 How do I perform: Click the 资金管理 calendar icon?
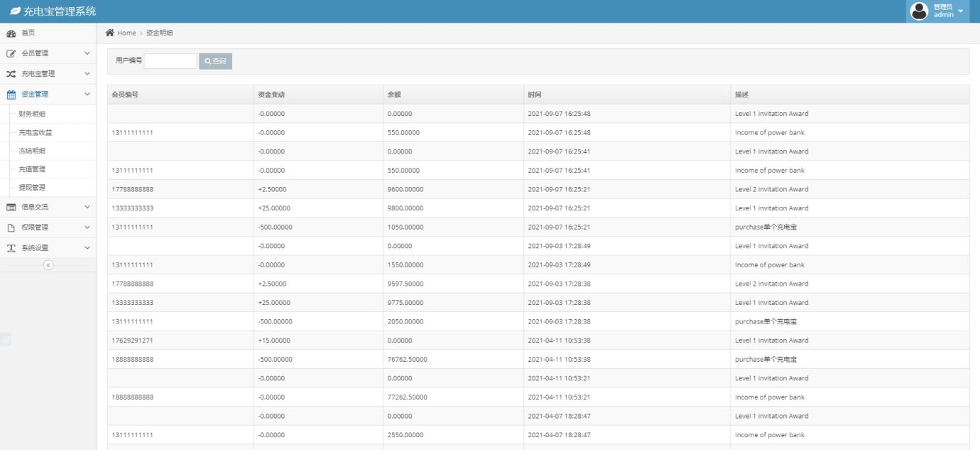click(x=11, y=95)
